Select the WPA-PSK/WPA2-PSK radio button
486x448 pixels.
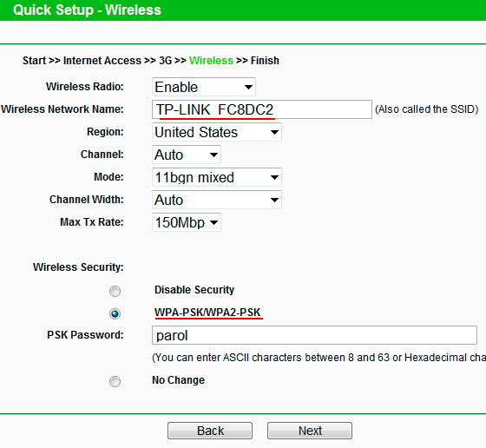(x=115, y=313)
